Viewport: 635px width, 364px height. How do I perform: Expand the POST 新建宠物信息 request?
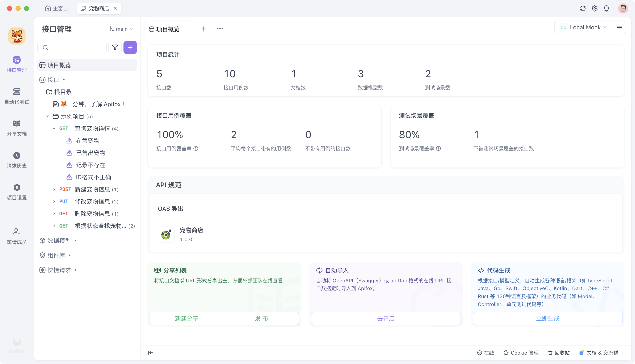point(54,189)
